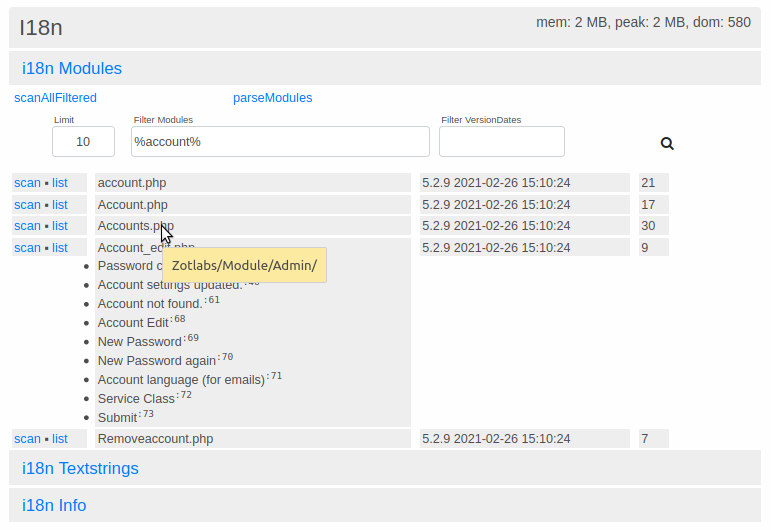Click the parseModules link

coord(272,98)
